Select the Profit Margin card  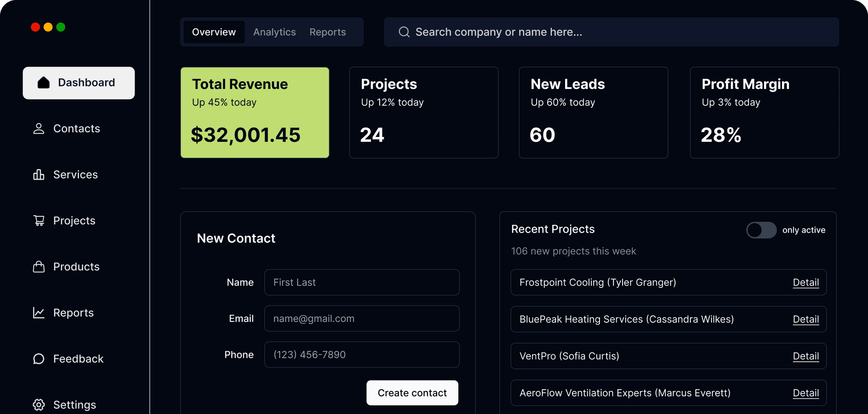[x=764, y=113]
